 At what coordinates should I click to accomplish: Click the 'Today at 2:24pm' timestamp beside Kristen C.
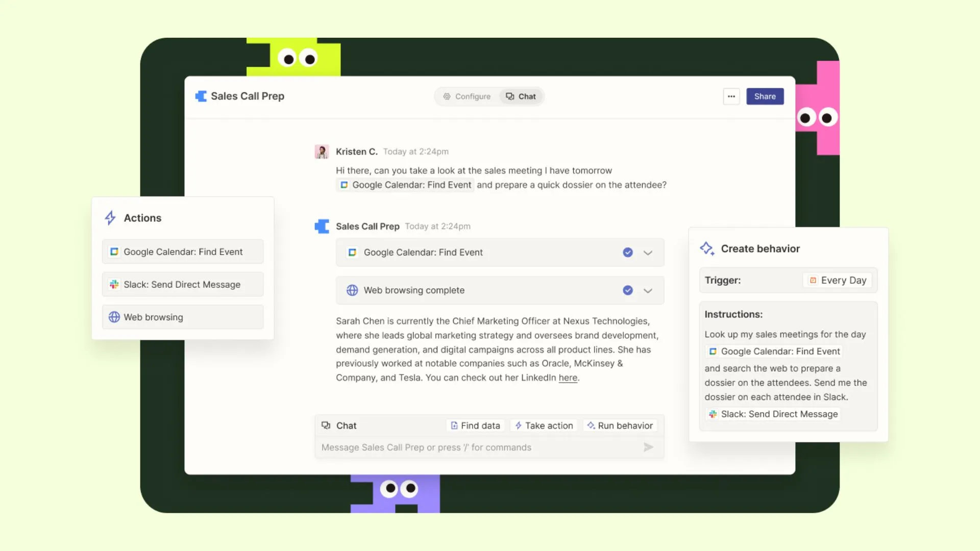pos(416,152)
